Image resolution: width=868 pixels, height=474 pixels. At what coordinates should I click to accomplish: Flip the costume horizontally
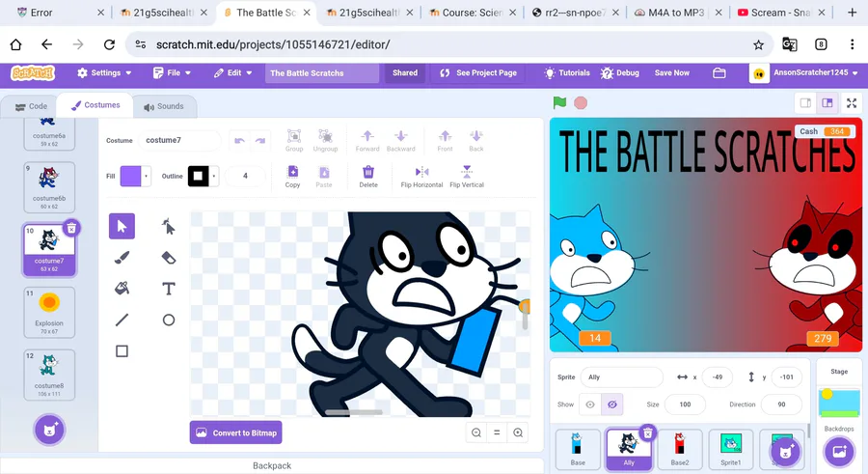[421, 177]
